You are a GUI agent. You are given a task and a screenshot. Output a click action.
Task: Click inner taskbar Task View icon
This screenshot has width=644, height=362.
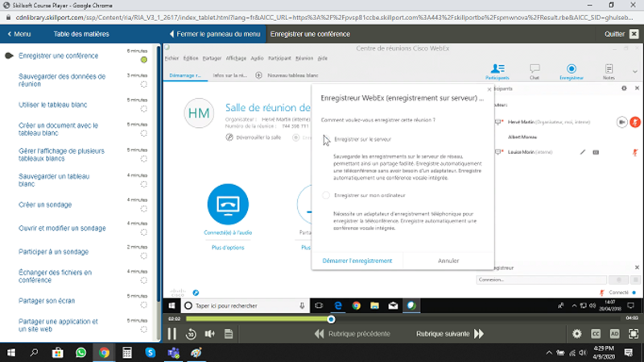(x=319, y=306)
